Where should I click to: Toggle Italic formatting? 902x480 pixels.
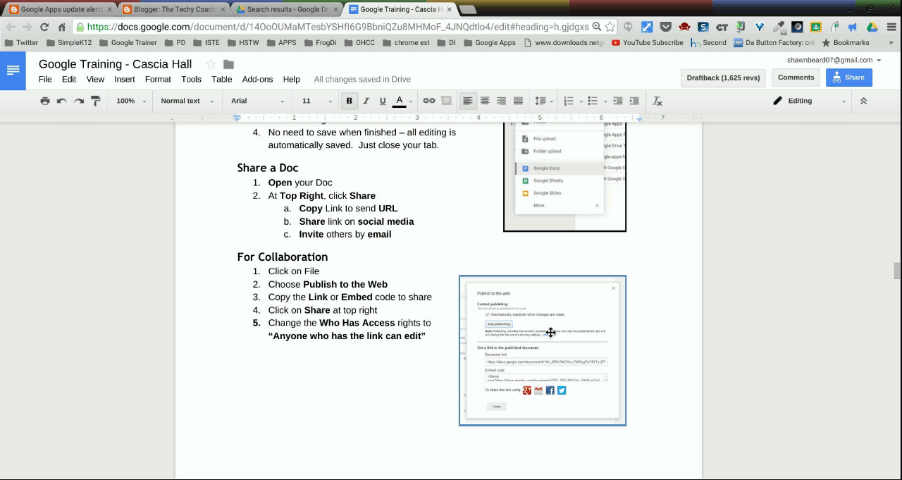pos(366,101)
